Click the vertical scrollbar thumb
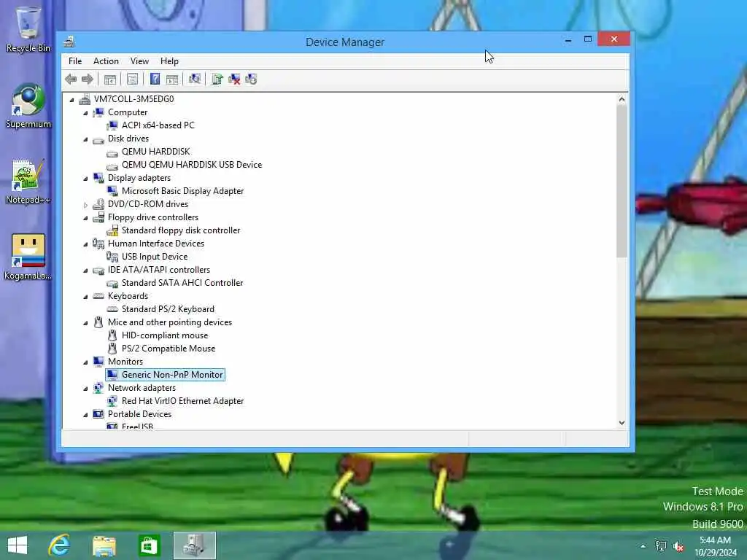 (622, 181)
